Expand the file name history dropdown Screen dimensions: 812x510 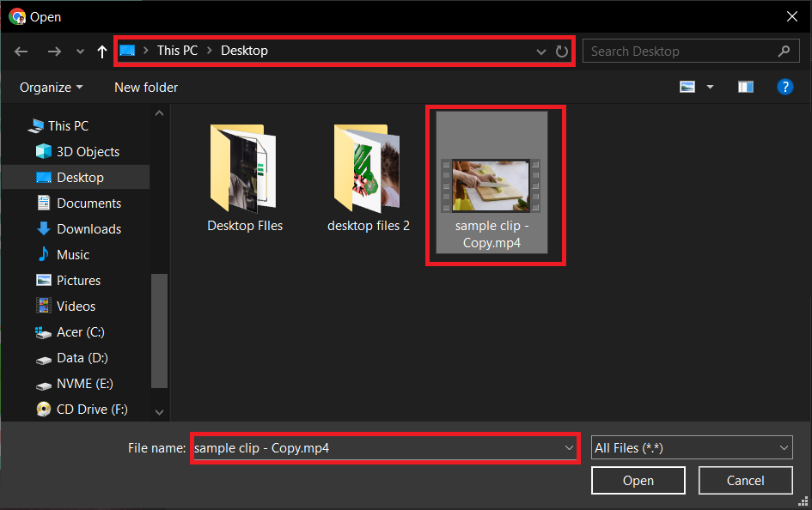coord(568,447)
